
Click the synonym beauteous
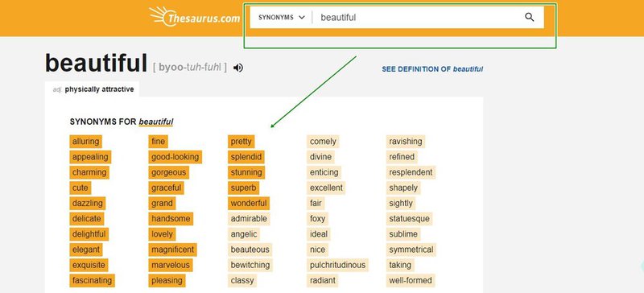click(x=250, y=250)
